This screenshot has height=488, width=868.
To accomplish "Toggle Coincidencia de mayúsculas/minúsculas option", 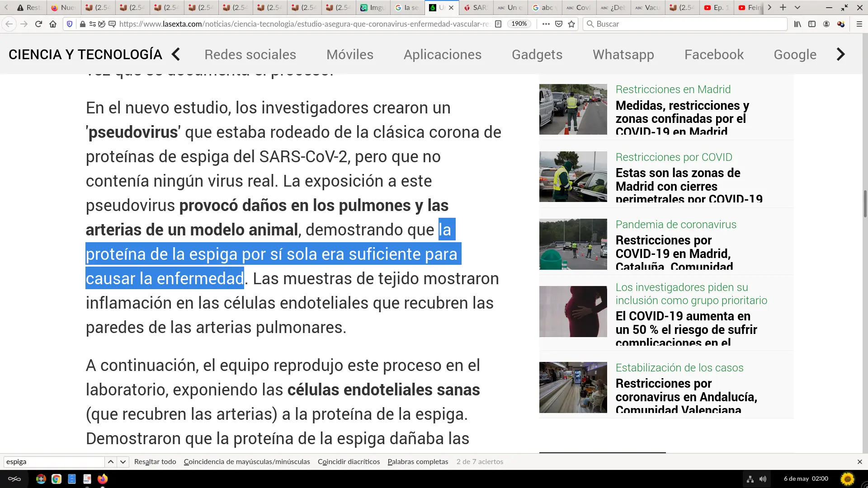I will pos(247,462).
